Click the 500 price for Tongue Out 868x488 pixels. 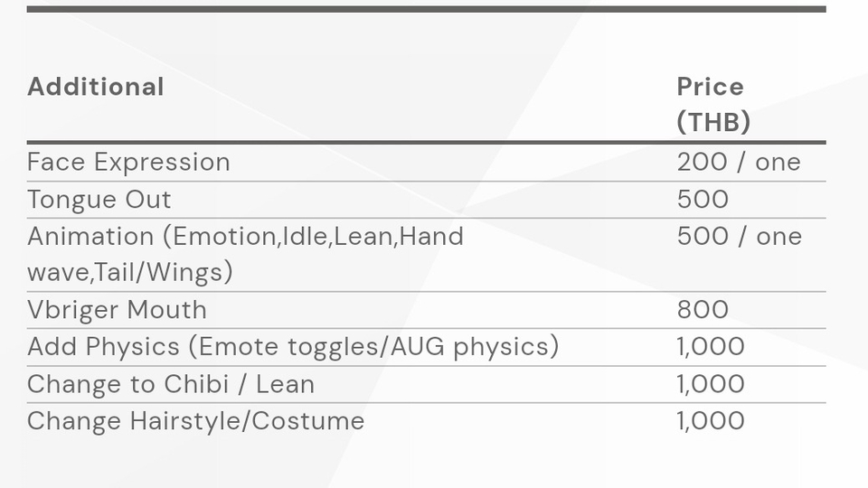703,200
